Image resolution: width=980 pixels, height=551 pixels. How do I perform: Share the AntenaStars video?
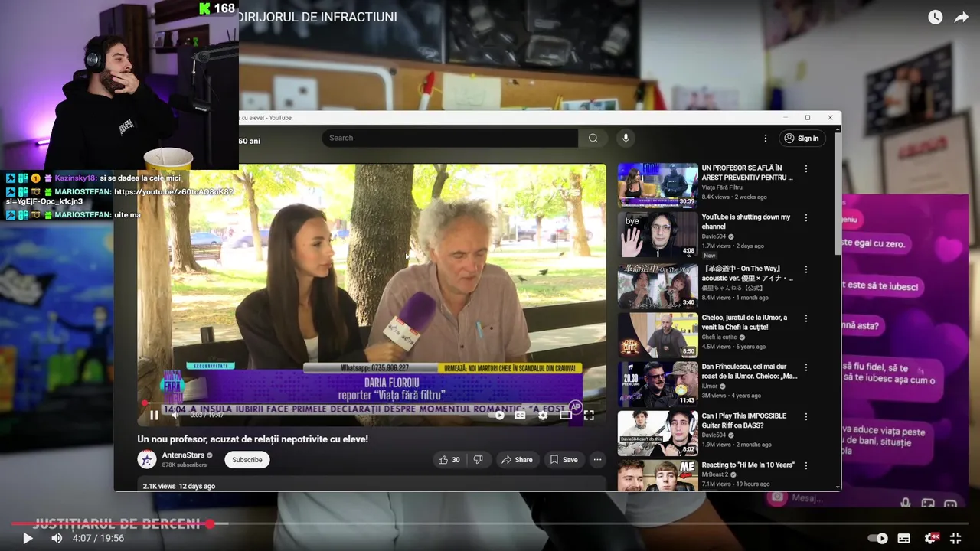517,459
